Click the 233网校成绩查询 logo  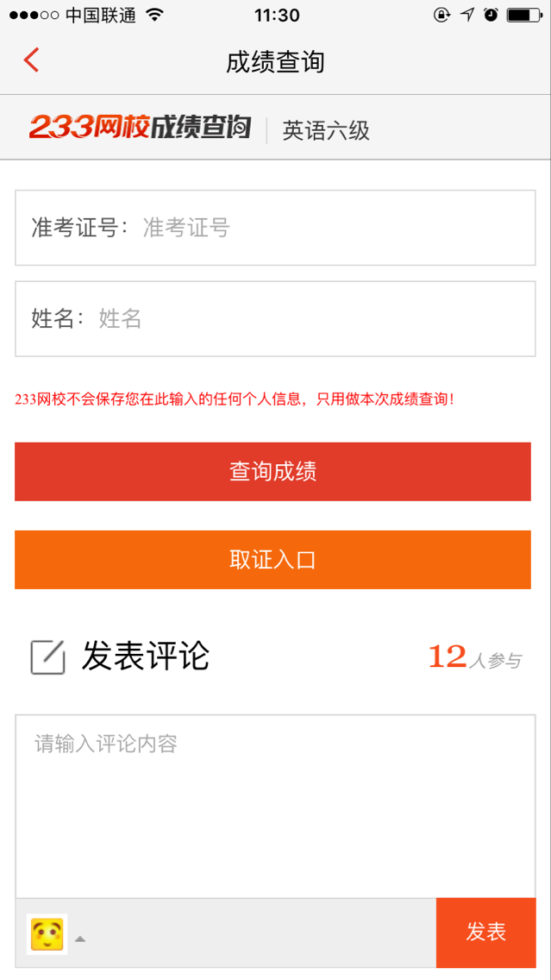140,128
